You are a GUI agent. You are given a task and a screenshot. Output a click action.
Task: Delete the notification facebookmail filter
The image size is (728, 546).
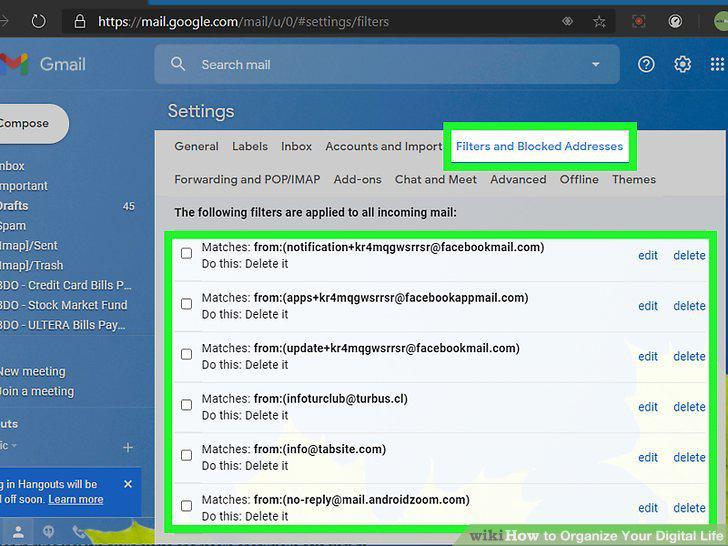689,255
